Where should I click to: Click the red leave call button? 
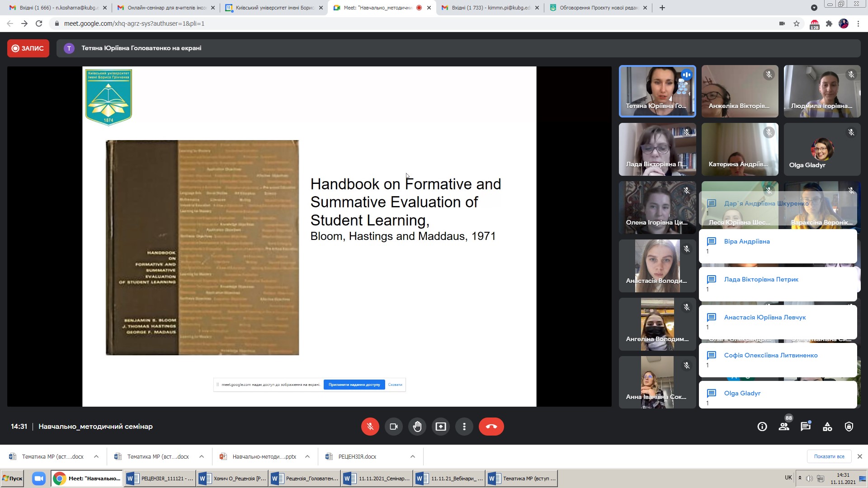491,427
